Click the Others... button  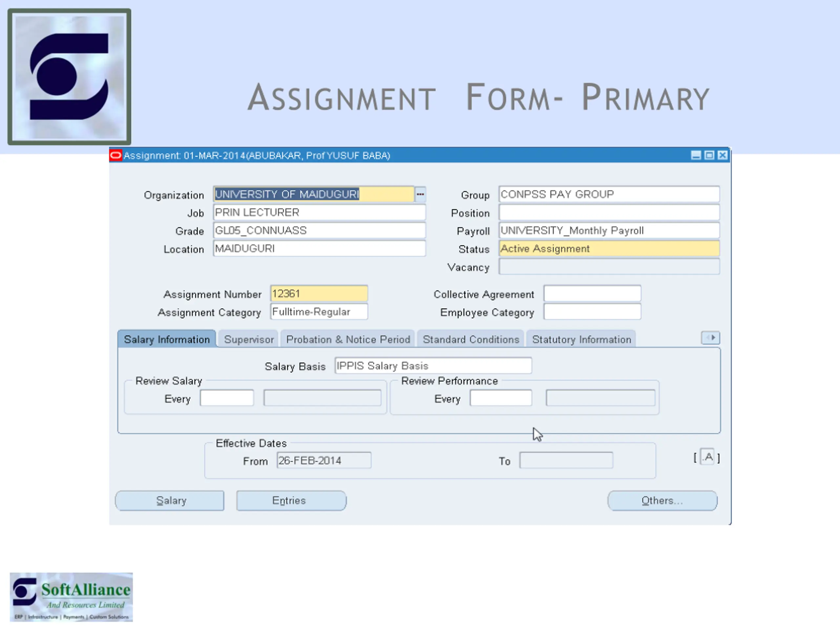(x=662, y=500)
